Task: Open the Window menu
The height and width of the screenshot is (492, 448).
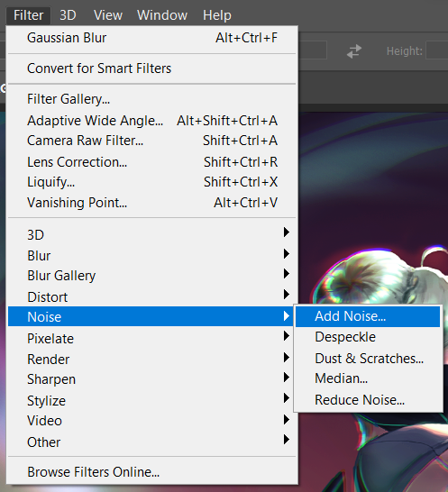Action: click(162, 15)
